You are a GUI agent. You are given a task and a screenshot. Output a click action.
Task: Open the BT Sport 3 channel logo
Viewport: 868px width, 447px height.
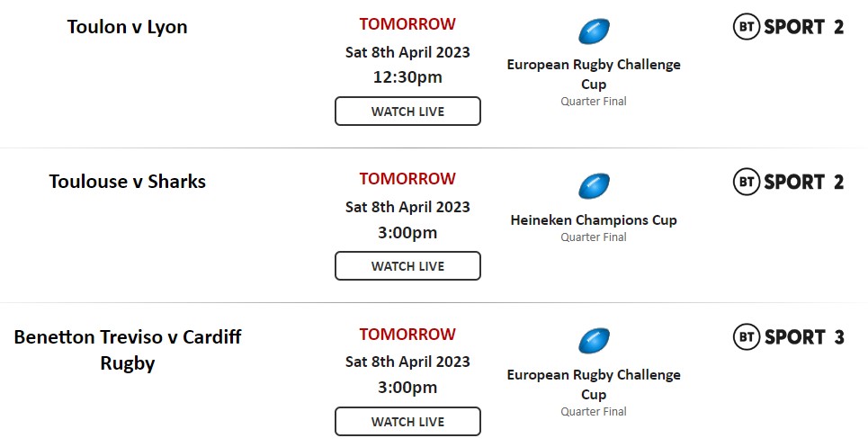[788, 337]
